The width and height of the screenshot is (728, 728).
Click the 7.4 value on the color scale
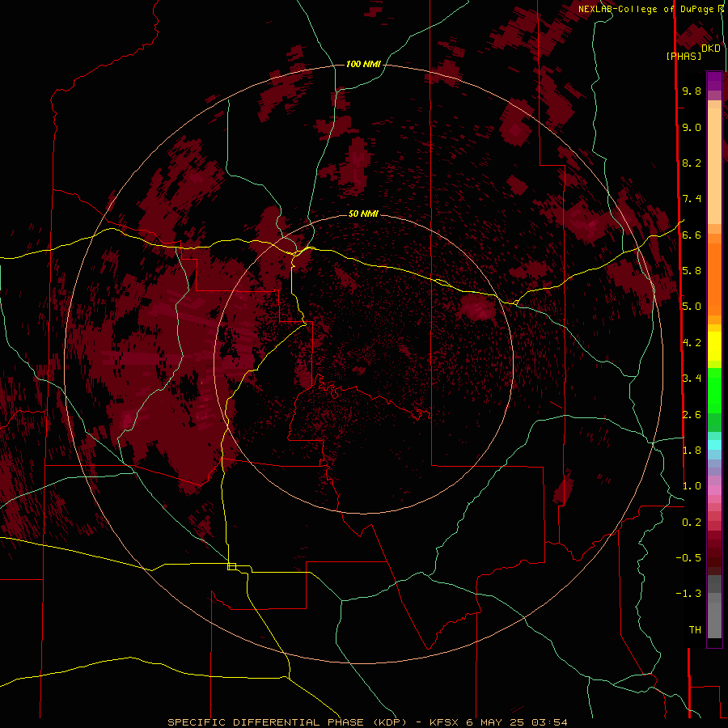[692, 199]
